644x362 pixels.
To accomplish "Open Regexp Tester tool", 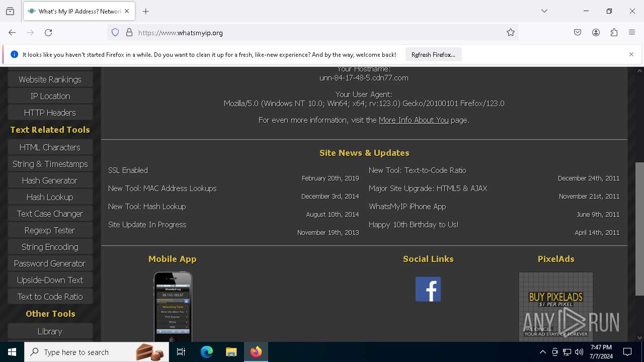I will [50, 230].
